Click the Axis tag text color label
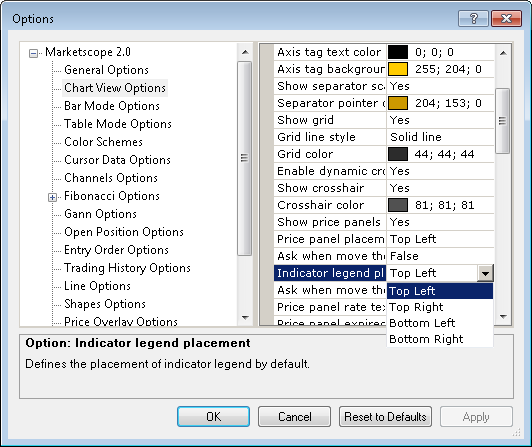Viewport: 532px width, 447px height. point(330,52)
